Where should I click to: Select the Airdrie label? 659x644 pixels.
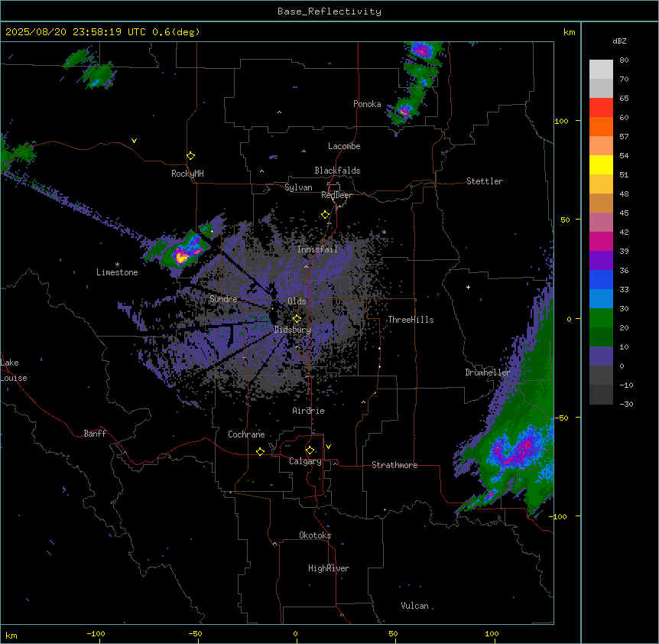click(x=309, y=411)
